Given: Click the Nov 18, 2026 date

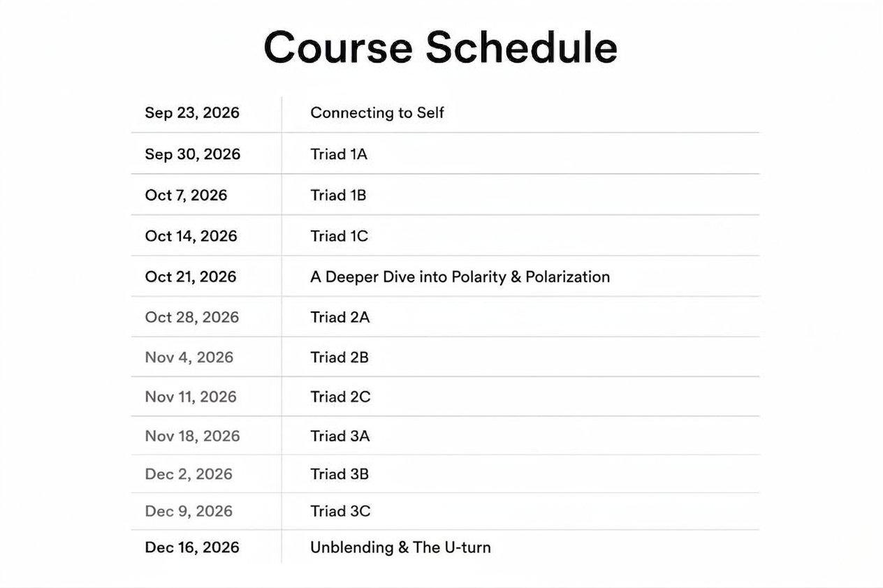Looking at the screenshot, I should point(192,436).
